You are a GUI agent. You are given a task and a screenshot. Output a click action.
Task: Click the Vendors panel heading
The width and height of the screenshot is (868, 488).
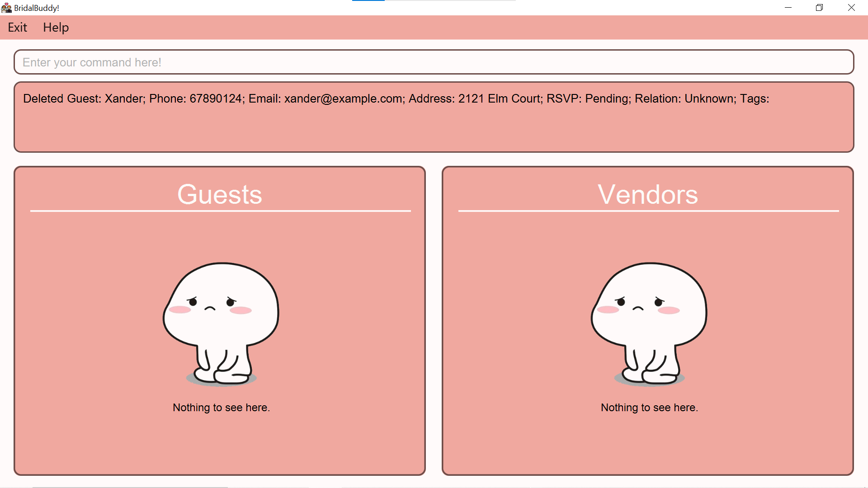pyautogui.click(x=648, y=194)
